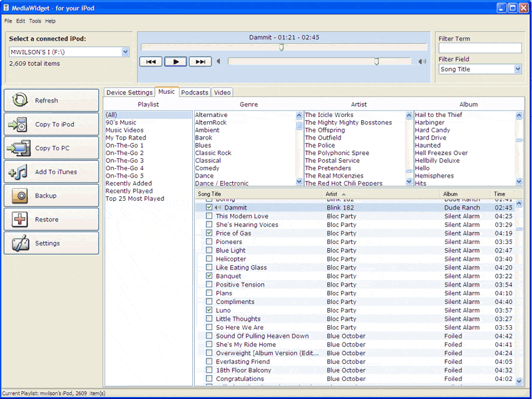The height and width of the screenshot is (399, 532).
Task: Uncheck the Price of Gas checkbox
Action: (x=209, y=233)
